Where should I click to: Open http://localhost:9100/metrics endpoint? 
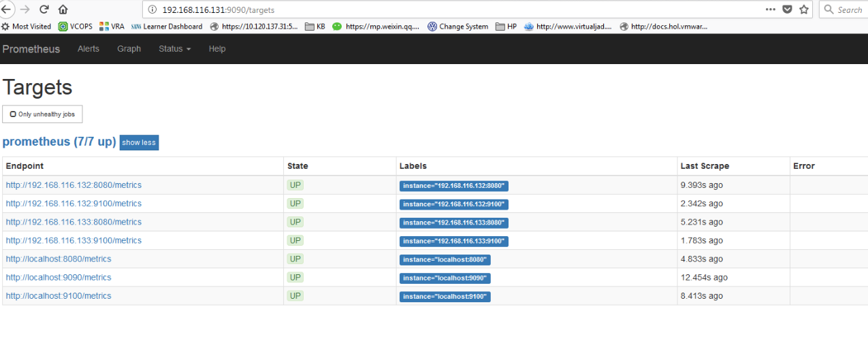[x=59, y=295]
